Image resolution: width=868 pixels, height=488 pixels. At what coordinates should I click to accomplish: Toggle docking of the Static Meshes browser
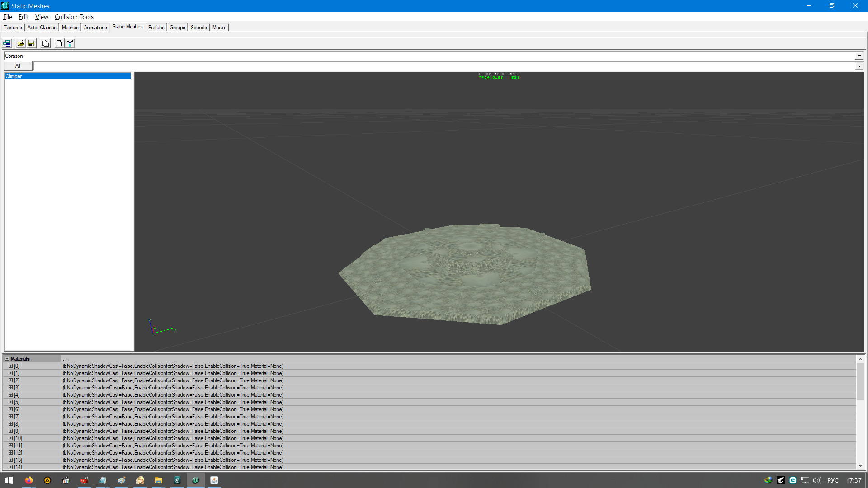click(x=7, y=43)
